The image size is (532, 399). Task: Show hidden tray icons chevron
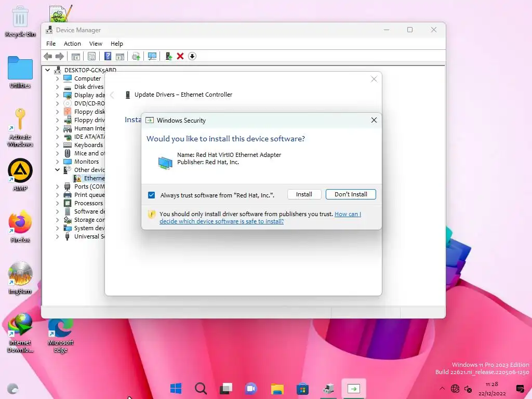[x=442, y=389]
